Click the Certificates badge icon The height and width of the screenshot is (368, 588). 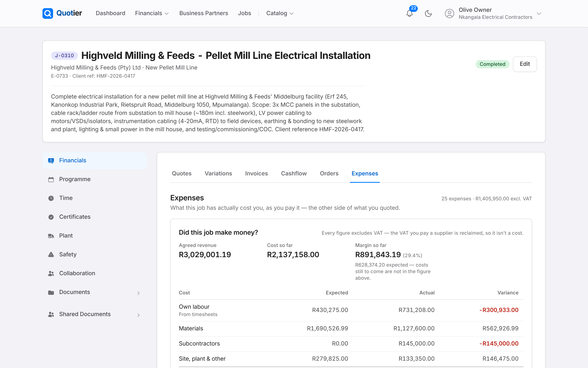pos(51,217)
